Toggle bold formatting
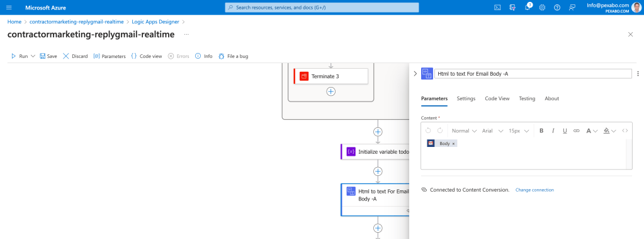Screen dimensions: 644x239 [x=541, y=131]
